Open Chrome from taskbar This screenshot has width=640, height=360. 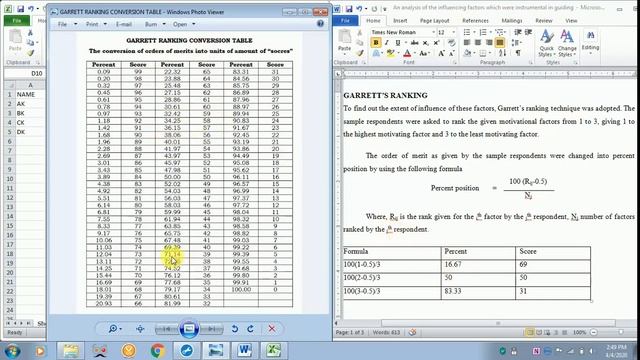(x=158, y=351)
